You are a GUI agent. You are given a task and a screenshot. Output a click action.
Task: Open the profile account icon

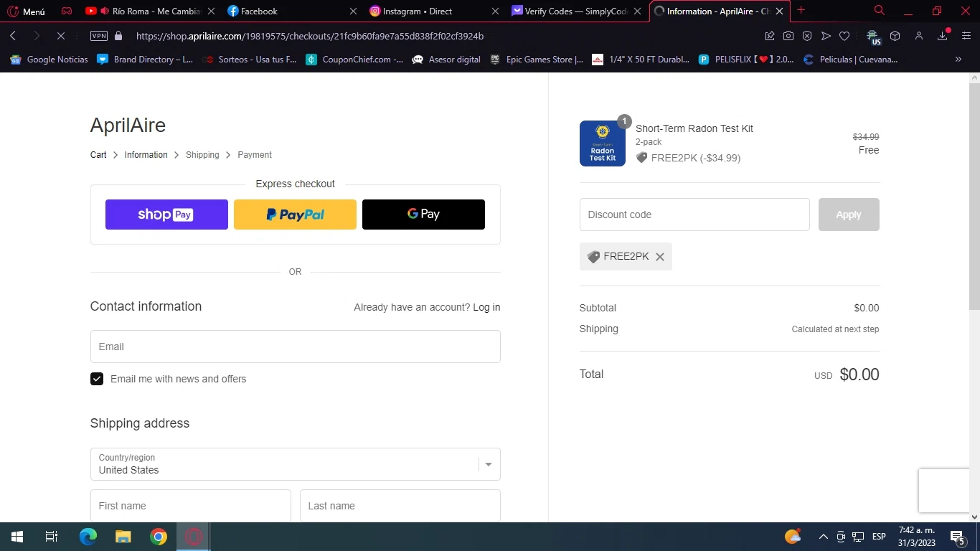(x=918, y=36)
